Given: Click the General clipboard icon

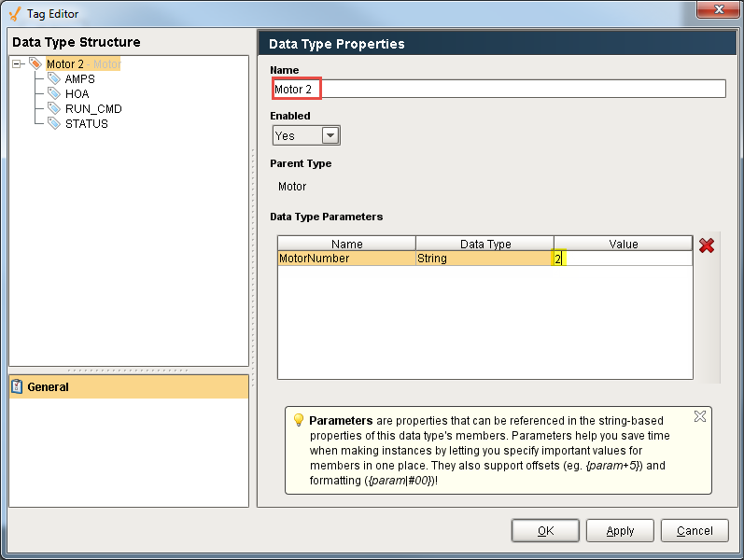Looking at the screenshot, I should pos(17,386).
